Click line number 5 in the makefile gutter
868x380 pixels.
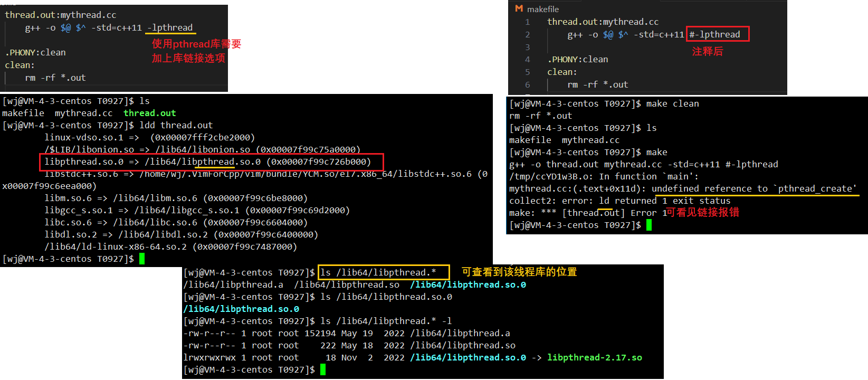tap(527, 72)
